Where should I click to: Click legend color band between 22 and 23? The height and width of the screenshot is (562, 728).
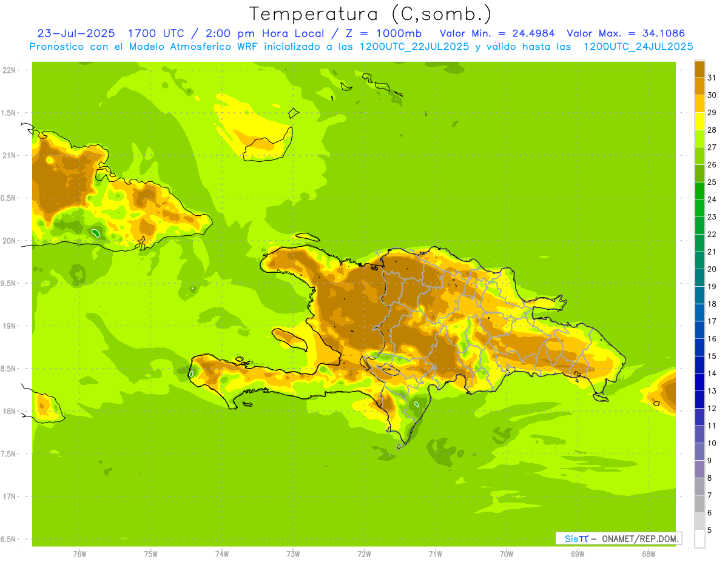(699, 226)
